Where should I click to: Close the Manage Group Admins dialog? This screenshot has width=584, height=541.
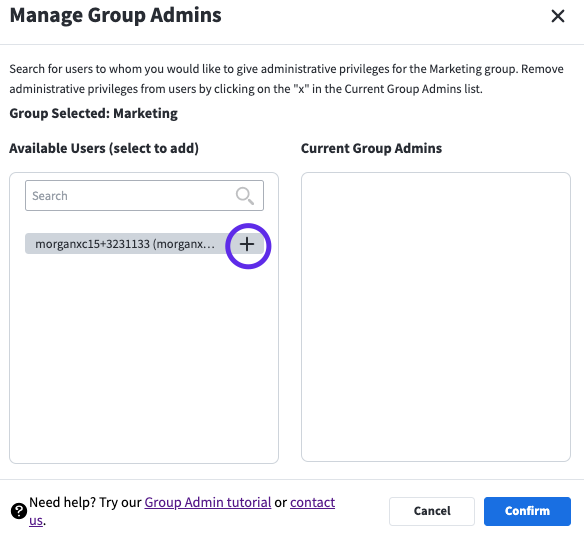(x=558, y=16)
